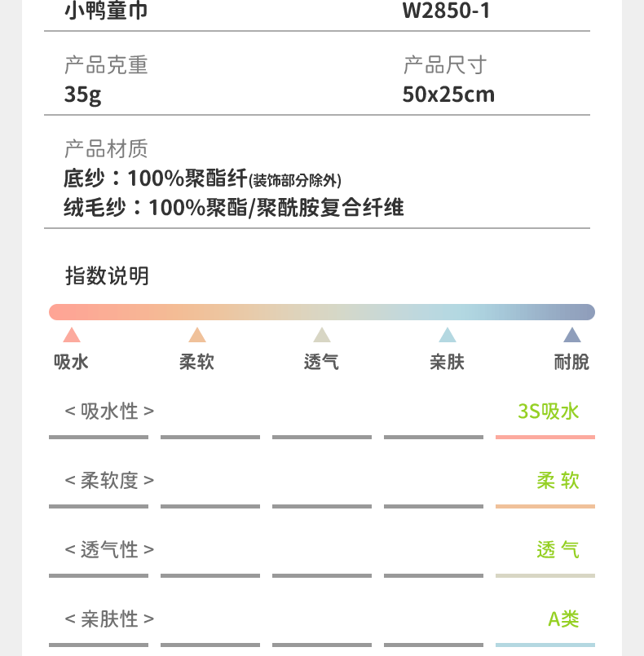Viewport: 644px width, 656px height.
Task: Click the beige bar under 透 气 rating
Action: coord(545,576)
